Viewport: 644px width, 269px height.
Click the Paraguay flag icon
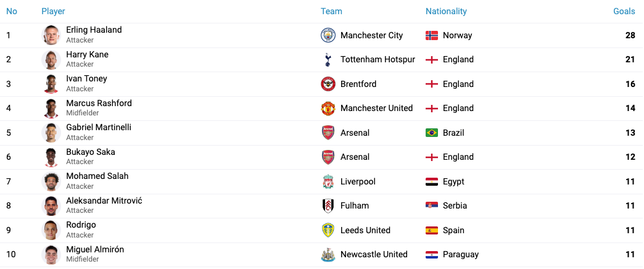coord(432,254)
